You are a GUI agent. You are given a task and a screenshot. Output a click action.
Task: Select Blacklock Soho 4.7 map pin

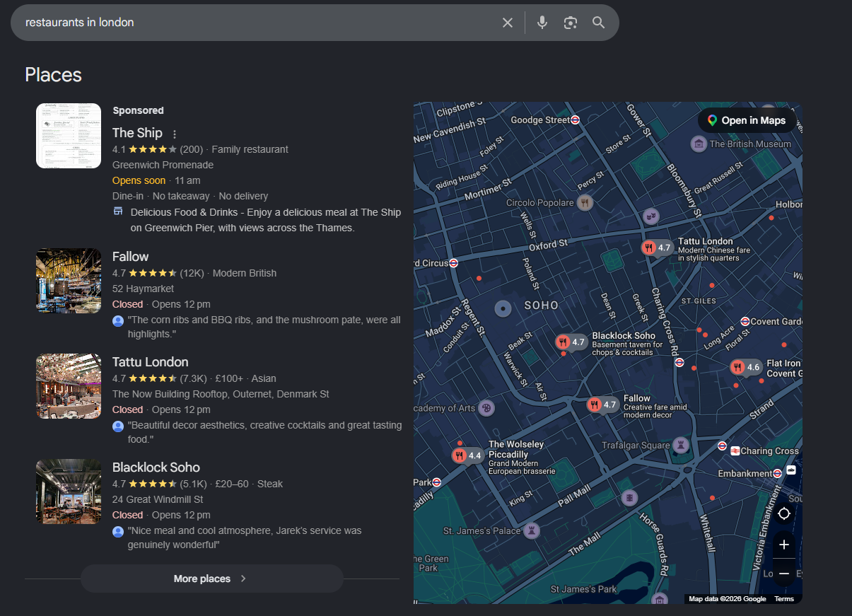coord(571,342)
